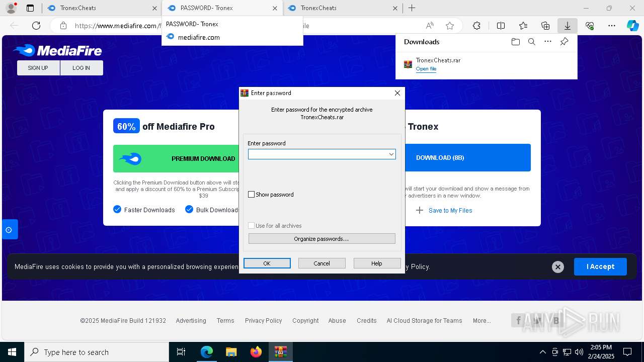The height and width of the screenshot is (362, 644).
Task: Enable the Show password checkbox
Action: (x=251, y=195)
